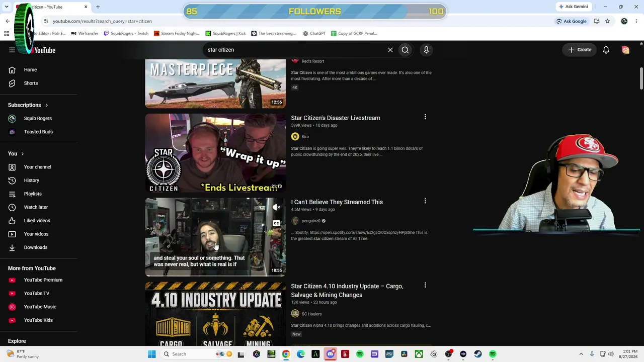Show hidden system tray icons

(x=581, y=354)
